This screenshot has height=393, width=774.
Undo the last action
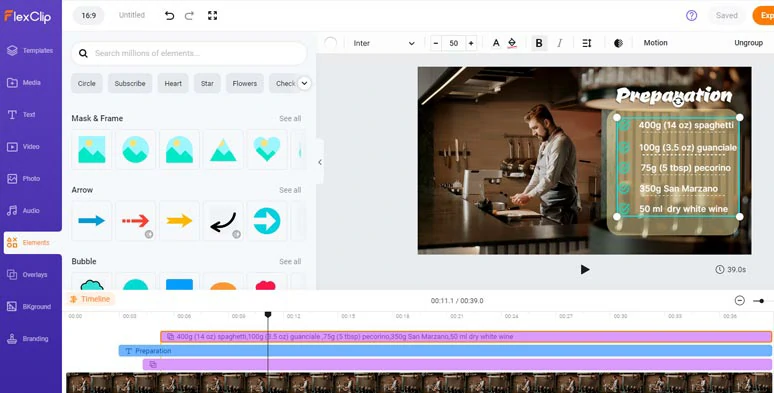coord(169,16)
